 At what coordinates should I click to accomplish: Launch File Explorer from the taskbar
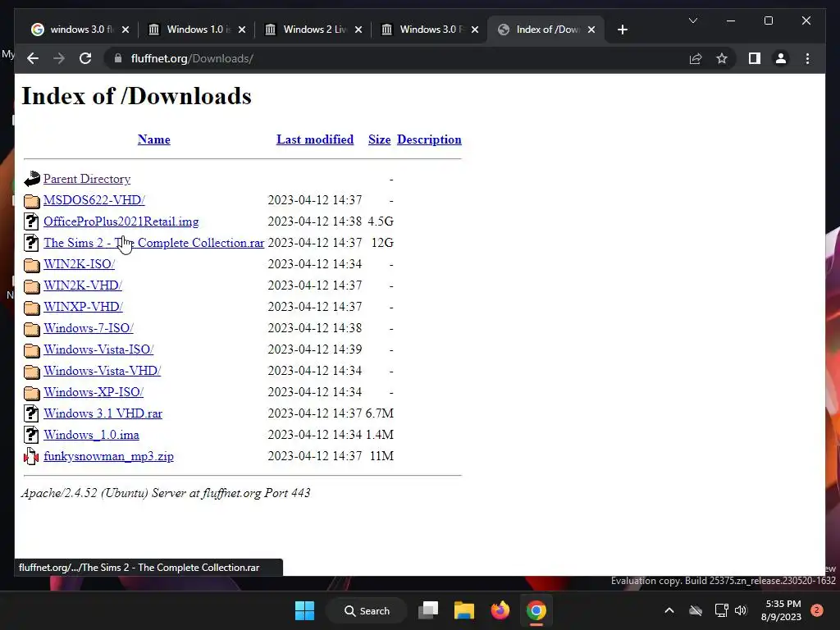click(464, 610)
